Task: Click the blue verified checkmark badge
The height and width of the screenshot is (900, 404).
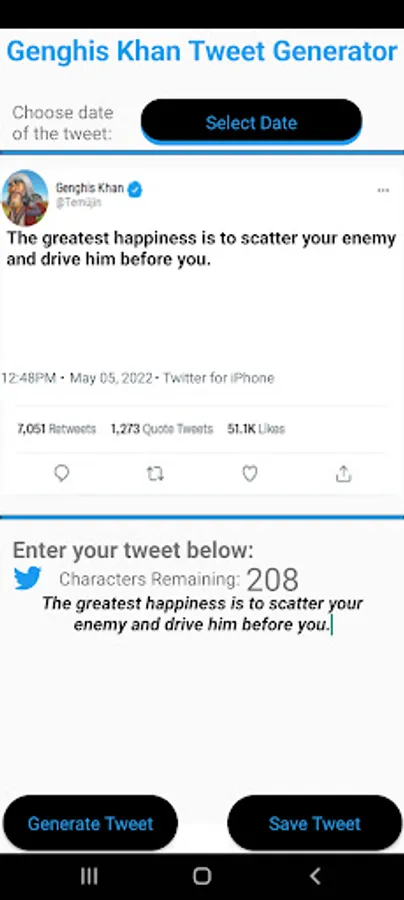Action: (135, 189)
